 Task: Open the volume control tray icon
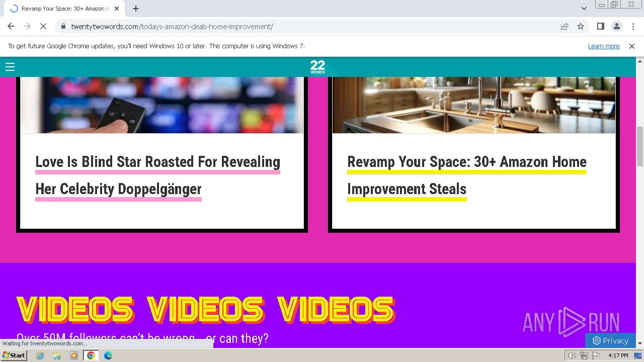coord(572,355)
